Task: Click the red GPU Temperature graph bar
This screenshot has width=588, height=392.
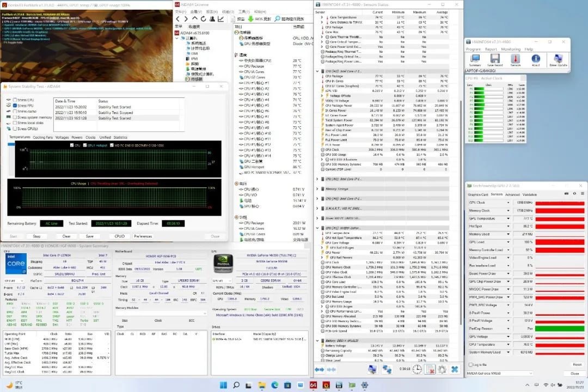Action: coord(560,218)
